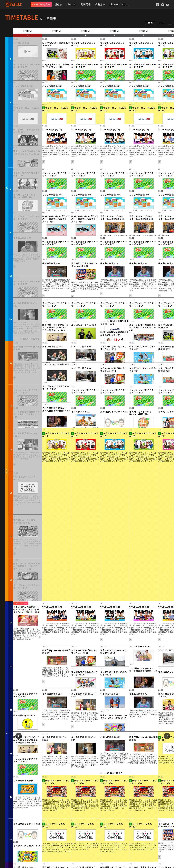
Task: Open にんげんのGO！風景印220 thumbnail at 05:00
Action: coord(56,53)
